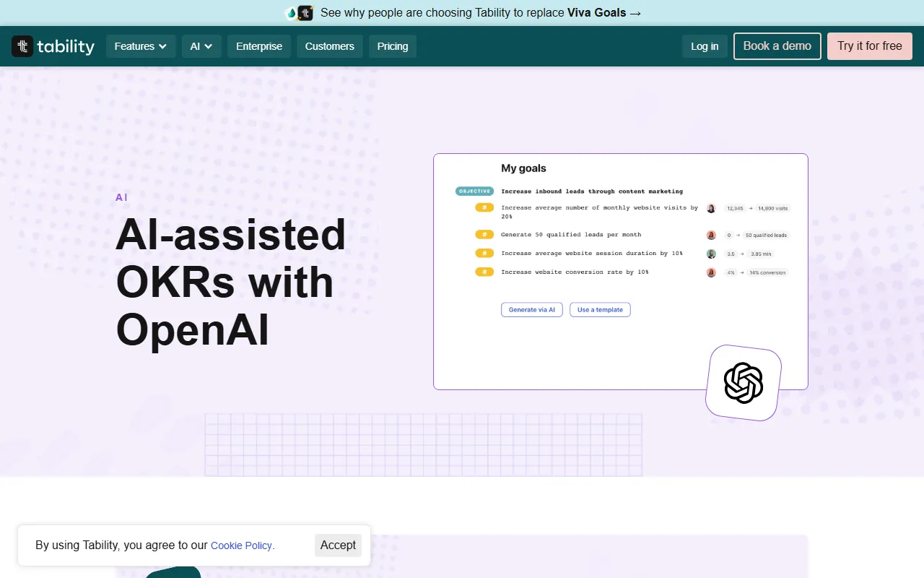Screen dimensions: 924x578
Task: Click the teal OBJECTIVE badge
Action: point(474,191)
